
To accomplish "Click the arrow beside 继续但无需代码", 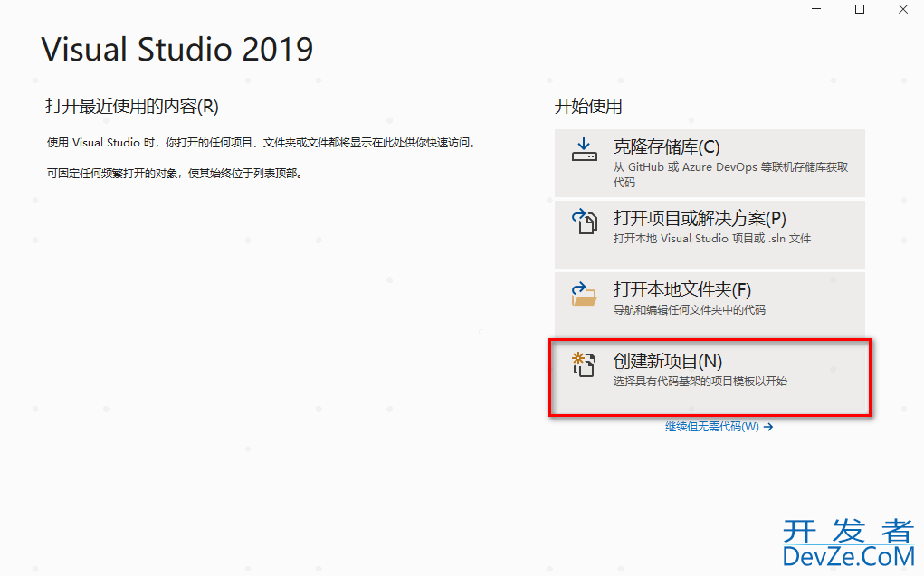I will pos(768,427).
